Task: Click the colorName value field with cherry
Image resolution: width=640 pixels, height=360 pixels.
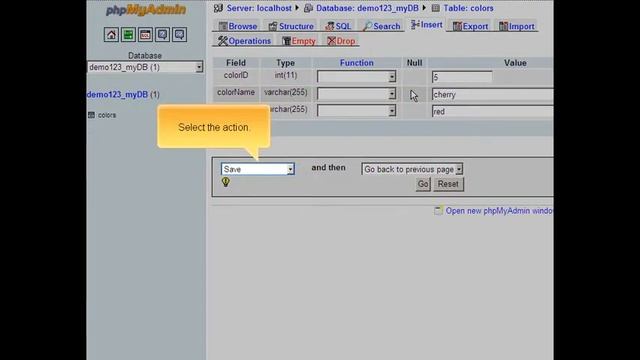Action: coord(492,94)
